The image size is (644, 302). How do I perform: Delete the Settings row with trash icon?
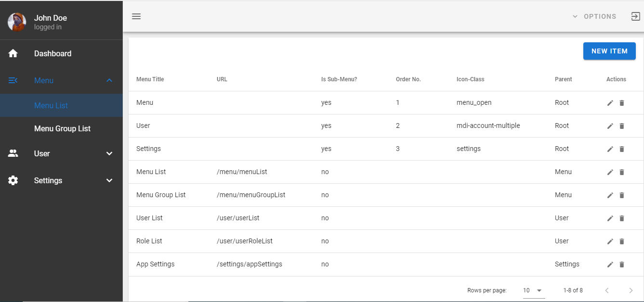(x=622, y=149)
